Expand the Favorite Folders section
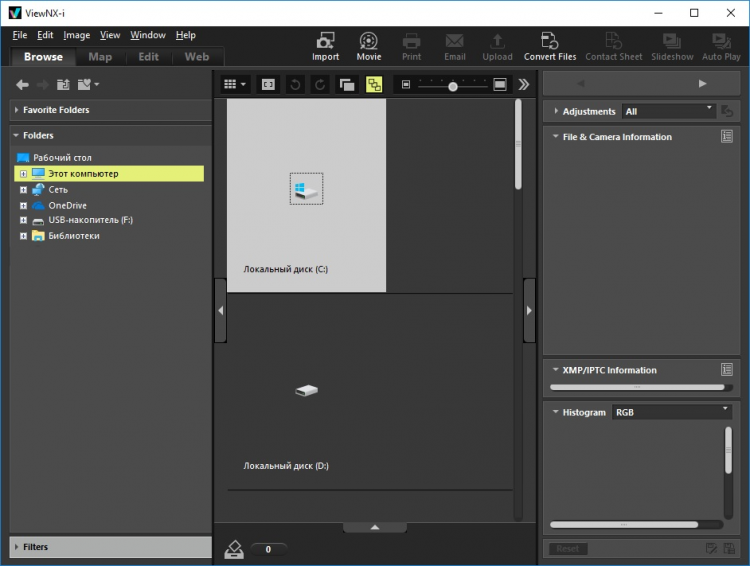 point(56,110)
